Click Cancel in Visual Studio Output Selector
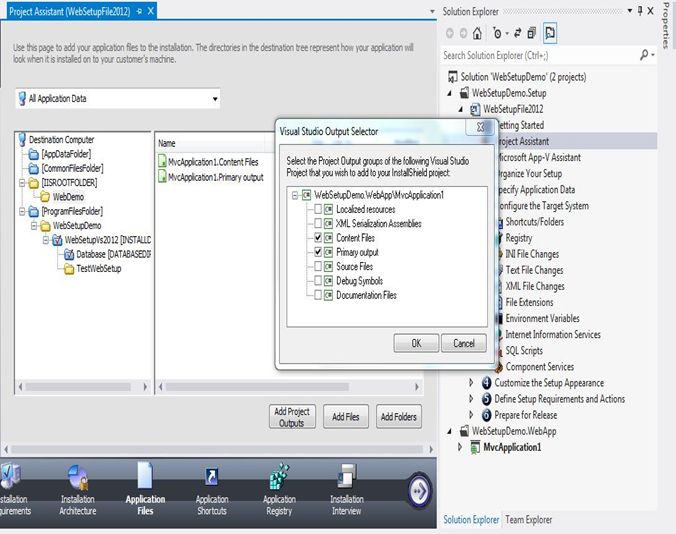Image resolution: width=676 pixels, height=534 pixels. click(x=464, y=343)
